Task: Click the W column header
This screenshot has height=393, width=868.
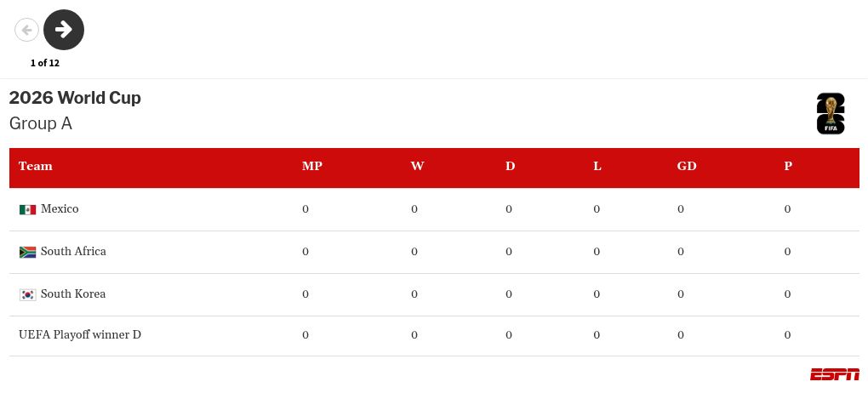Action: [417, 166]
